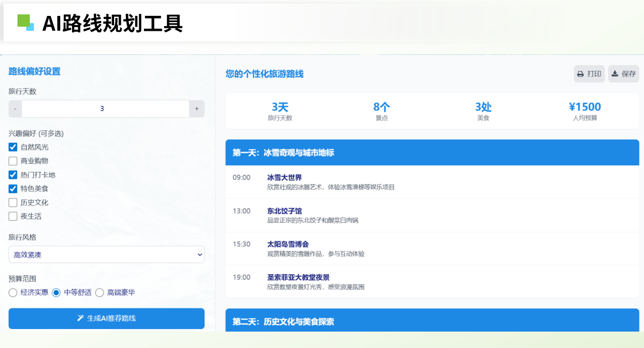This screenshot has height=348, width=644.
Task: Uncheck the 自然风光 preference
Action: (11, 147)
